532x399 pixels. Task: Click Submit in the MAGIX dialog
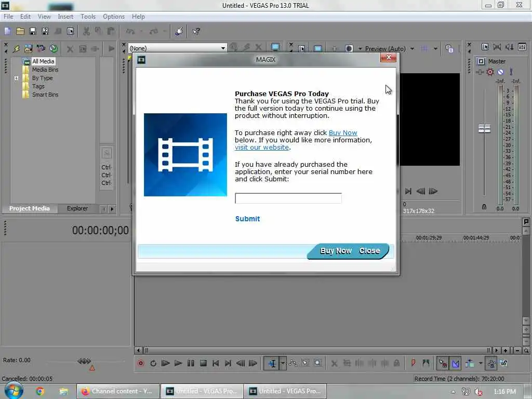248,219
